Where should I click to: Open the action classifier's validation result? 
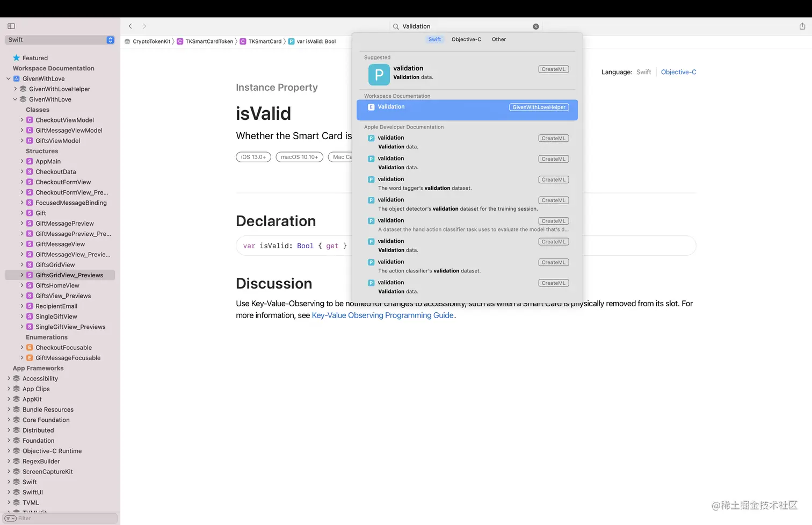pyautogui.click(x=467, y=267)
